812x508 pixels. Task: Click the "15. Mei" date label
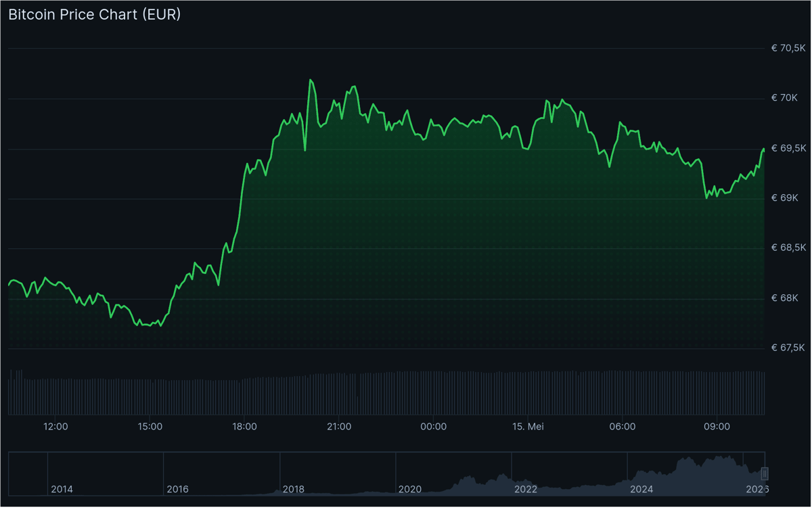point(528,427)
